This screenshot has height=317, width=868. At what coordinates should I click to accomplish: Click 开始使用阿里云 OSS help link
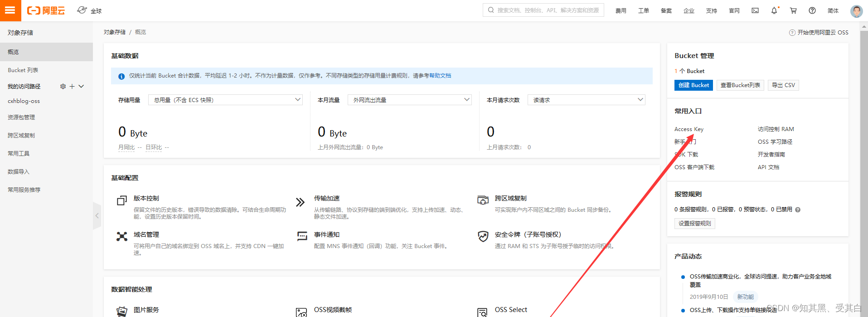pyautogui.click(x=819, y=33)
